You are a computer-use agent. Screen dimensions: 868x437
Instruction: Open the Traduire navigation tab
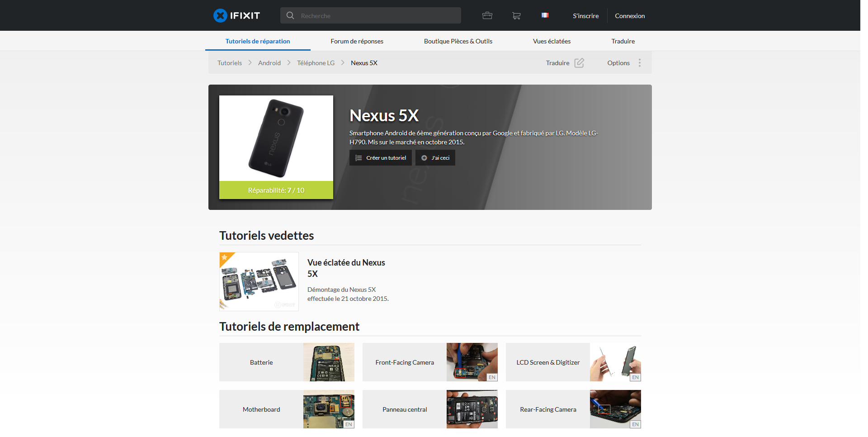(623, 41)
